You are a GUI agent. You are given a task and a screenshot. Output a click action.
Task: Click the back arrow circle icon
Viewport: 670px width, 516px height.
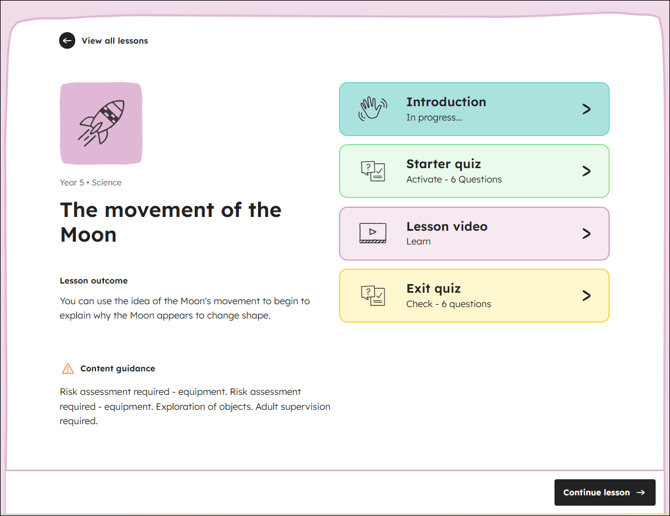(x=67, y=41)
